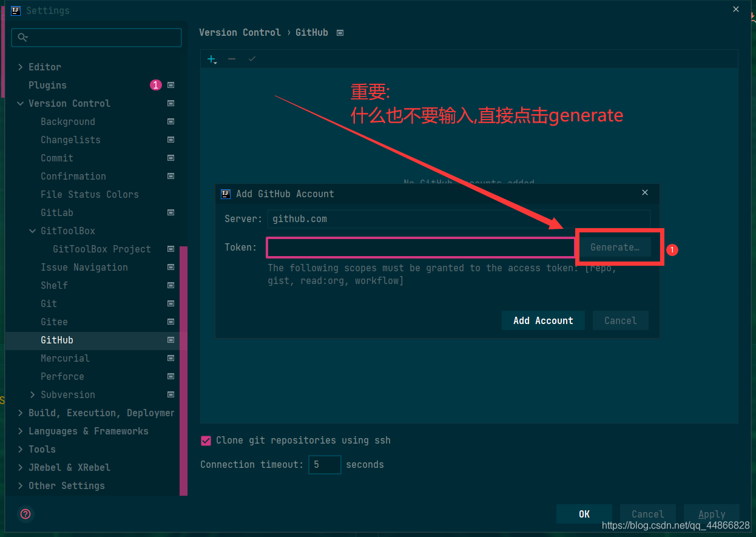Collapse the GitToolBox node
Image resolution: width=756 pixels, height=537 pixels.
tap(33, 231)
